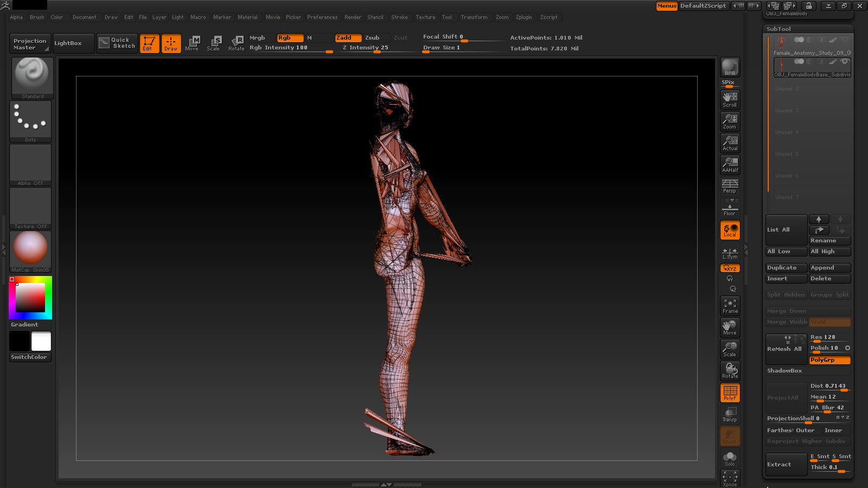868x488 pixels.
Task: Click the Append button
Action: pos(829,268)
